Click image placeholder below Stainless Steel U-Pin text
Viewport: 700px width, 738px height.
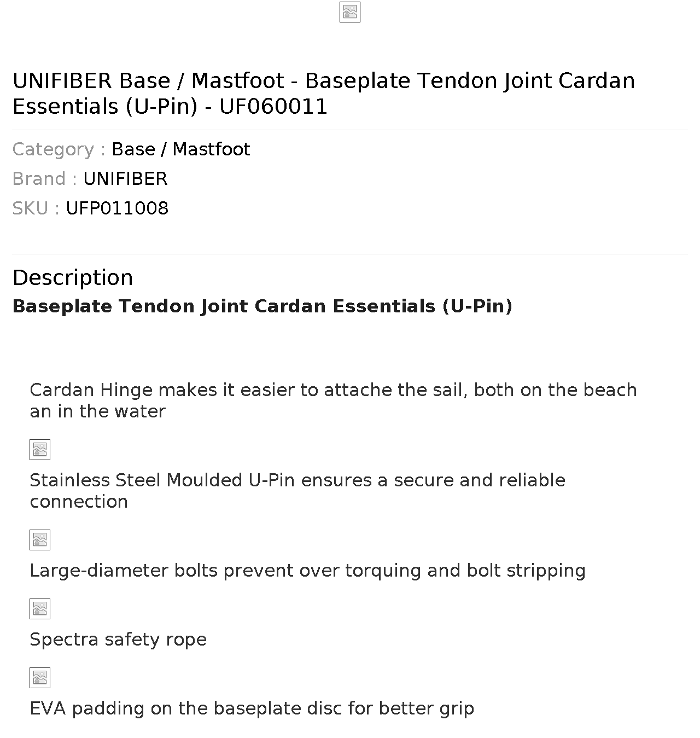[40, 540]
